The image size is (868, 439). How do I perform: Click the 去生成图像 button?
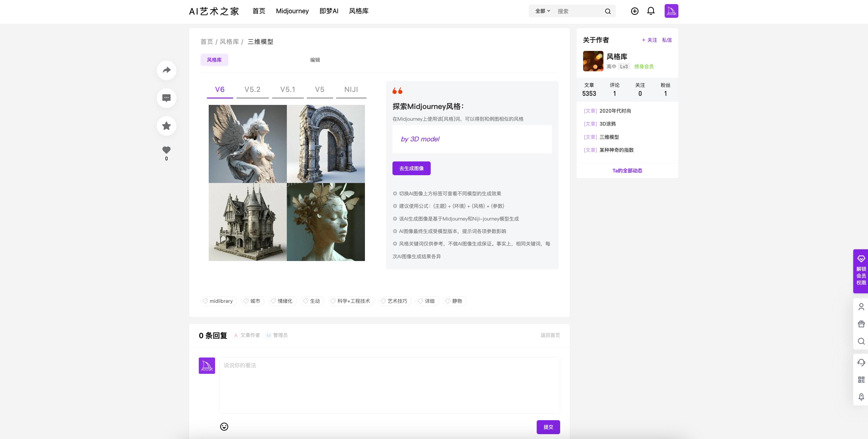[x=411, y=168]
